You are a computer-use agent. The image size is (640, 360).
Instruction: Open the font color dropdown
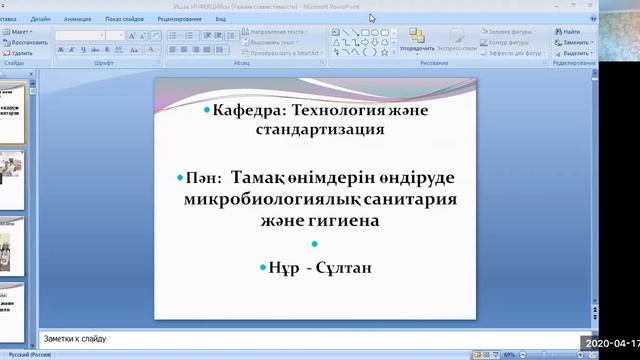[x=152, y=50]
